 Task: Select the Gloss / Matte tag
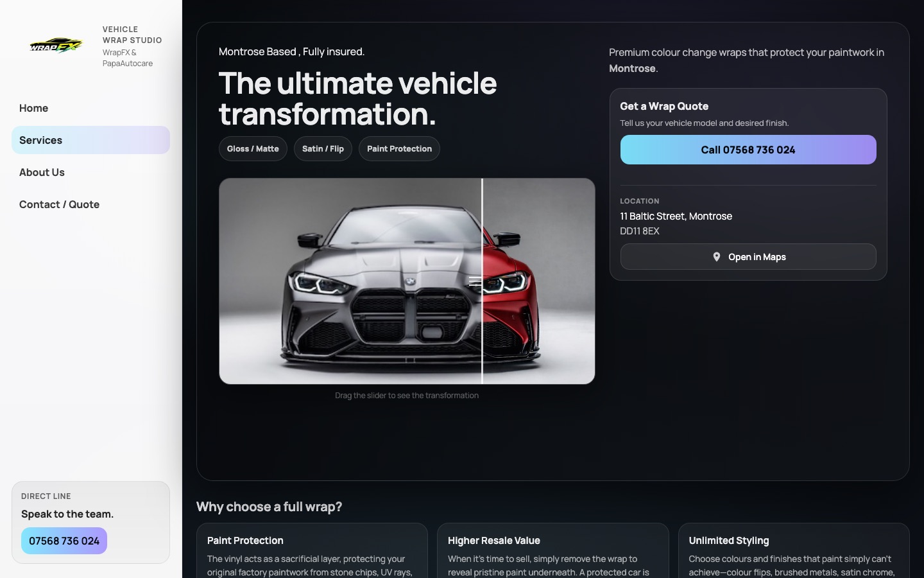tap(253, 149)
